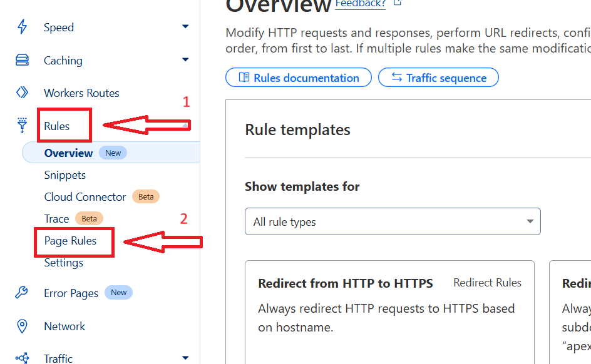591x364 pixels.
Task: Expand the Speed section arrow
Action: click(185, 27)
